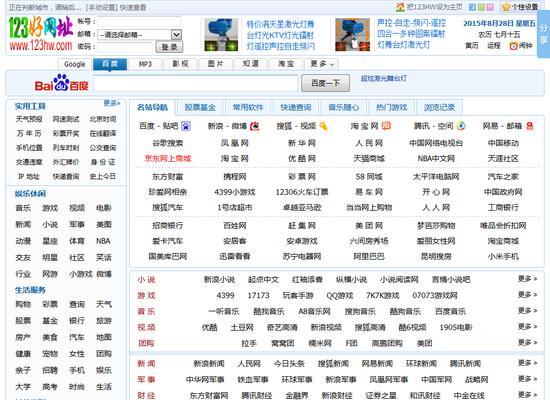Select the 影视 search tab
Viewport: 550px width, 400px height.
(x=180, y=64)
